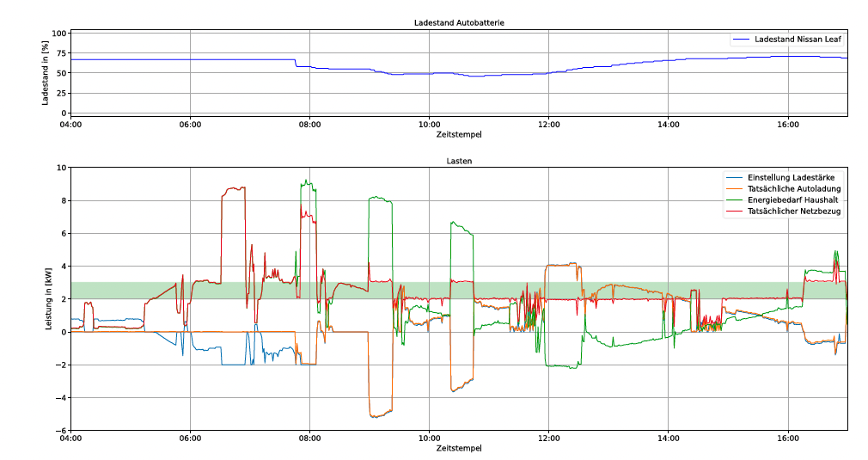Click the 'Ladestand Autobatterie' chart title
The image size is (868, 460).
click(x=459, y=22)
